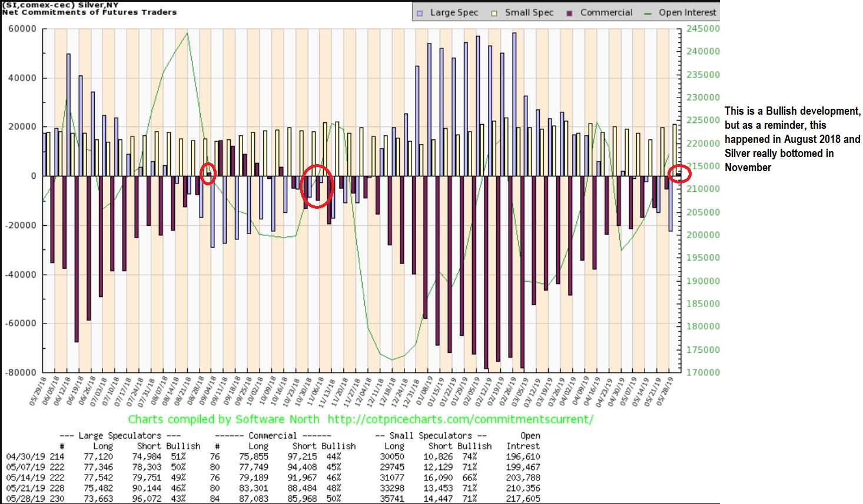Click the 05/29/18 date on the x-axis
This screenshot has width=863, height=504.
click(36, 391)
